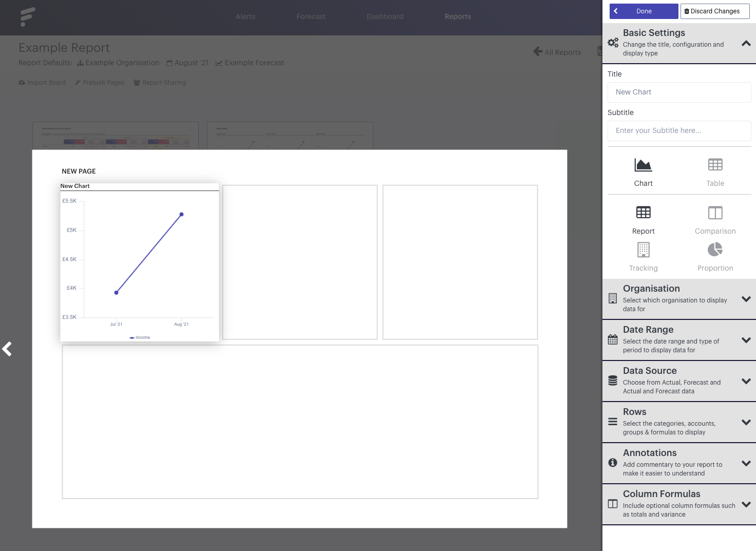This screenshot has height=551, width=756.
Task: Click the Subtitle input field
Action: [x=679, y=130]
